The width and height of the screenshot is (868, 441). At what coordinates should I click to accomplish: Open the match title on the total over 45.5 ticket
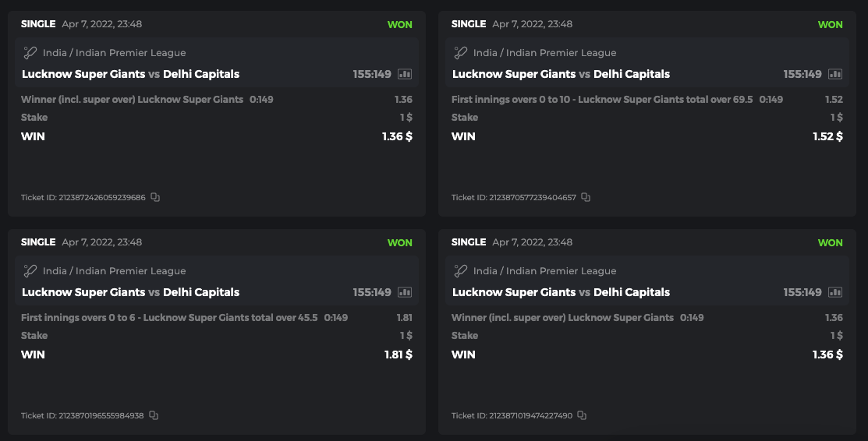[x=130, y=292]
